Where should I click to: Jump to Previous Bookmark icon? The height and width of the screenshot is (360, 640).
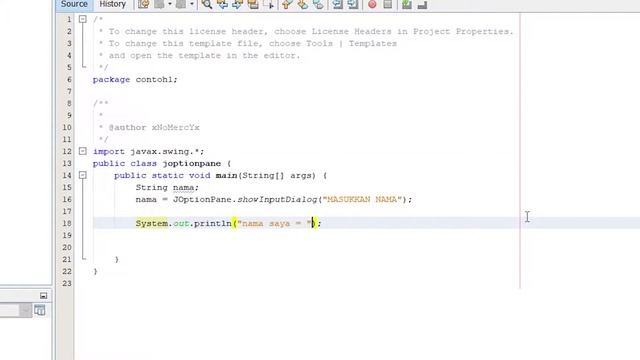287,4
